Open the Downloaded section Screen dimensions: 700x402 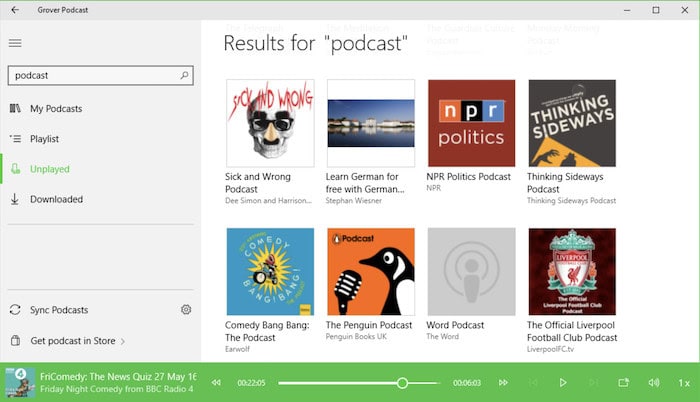(x=100, y=199)
